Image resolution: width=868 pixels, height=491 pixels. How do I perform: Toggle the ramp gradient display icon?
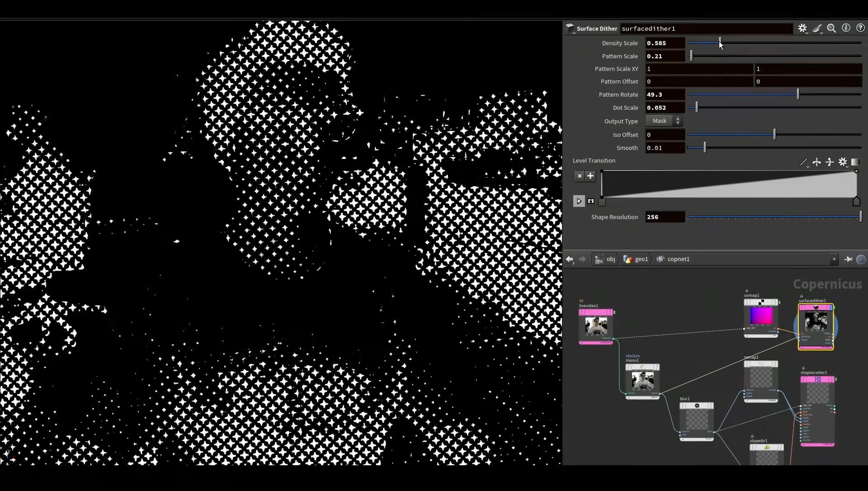(856, 162)
